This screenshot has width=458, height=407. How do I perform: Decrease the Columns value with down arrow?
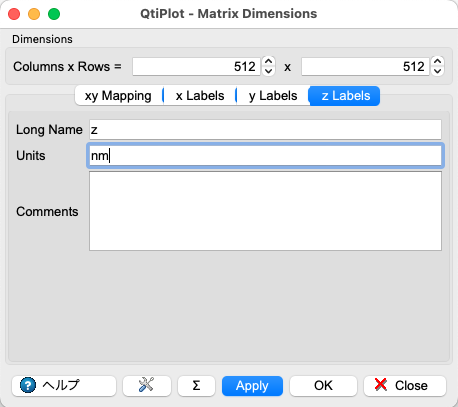(x=268, y=71)
